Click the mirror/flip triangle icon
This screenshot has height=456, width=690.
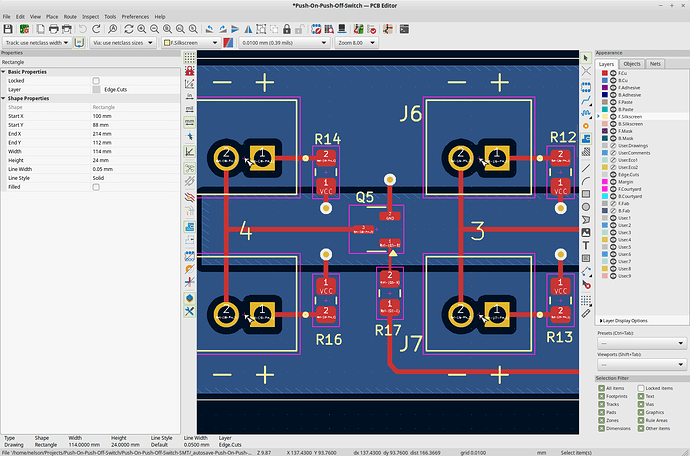pyautogui.click(x=249, y=29)
